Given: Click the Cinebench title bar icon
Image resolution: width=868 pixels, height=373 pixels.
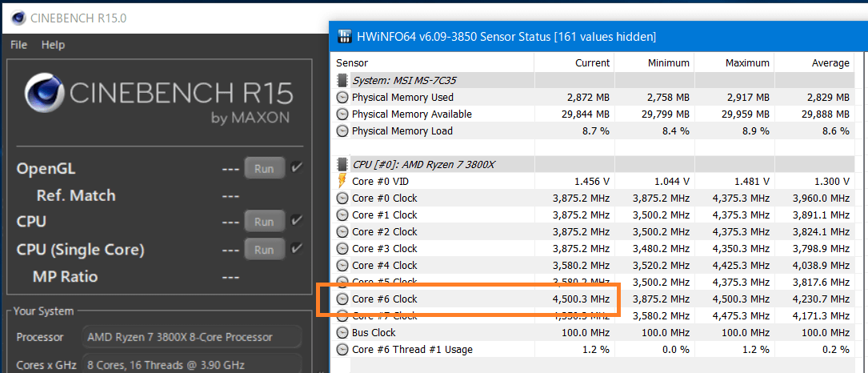Looking at the screenshot, I should pyautogui.click(x=18, y=18).
